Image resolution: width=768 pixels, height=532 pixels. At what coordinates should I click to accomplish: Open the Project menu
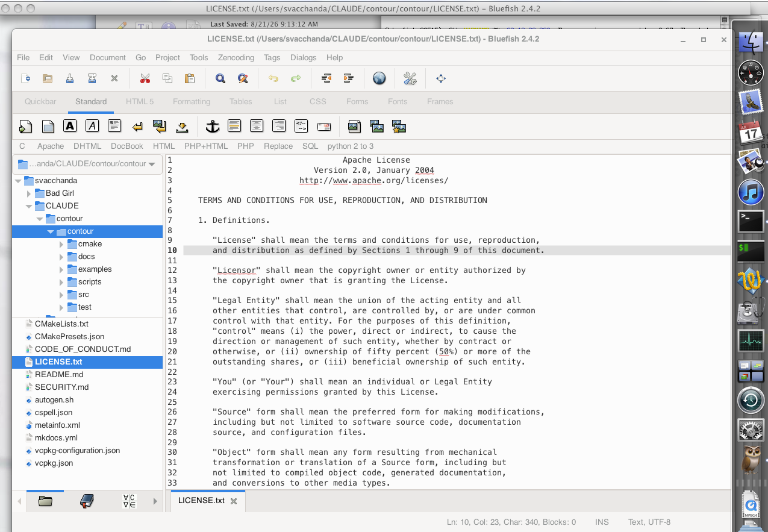(x=167, y=57)
